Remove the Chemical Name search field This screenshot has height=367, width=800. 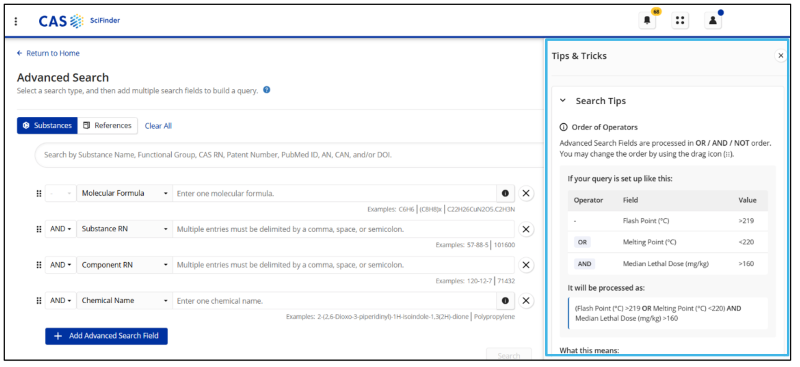point(526,301)
